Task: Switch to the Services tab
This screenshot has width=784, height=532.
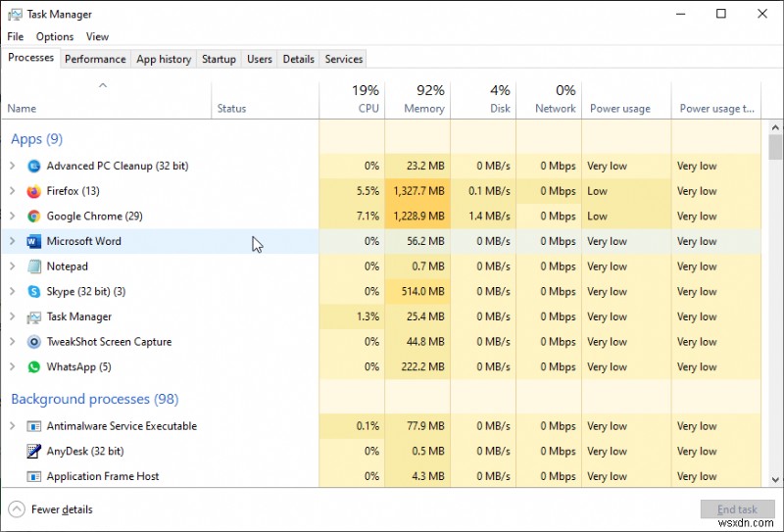Action: coord(344,59)
